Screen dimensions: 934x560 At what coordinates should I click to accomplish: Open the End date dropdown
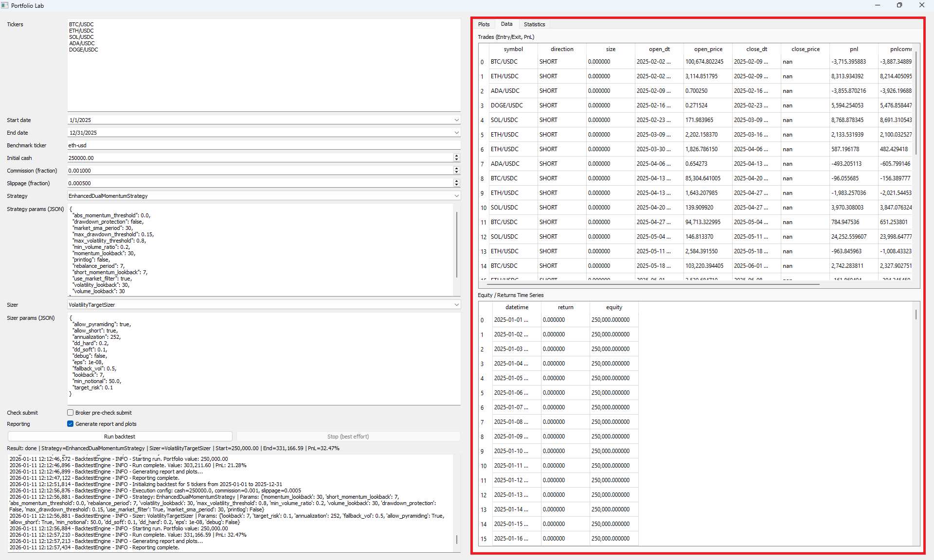pyautogui.click(x=456, y=132)
